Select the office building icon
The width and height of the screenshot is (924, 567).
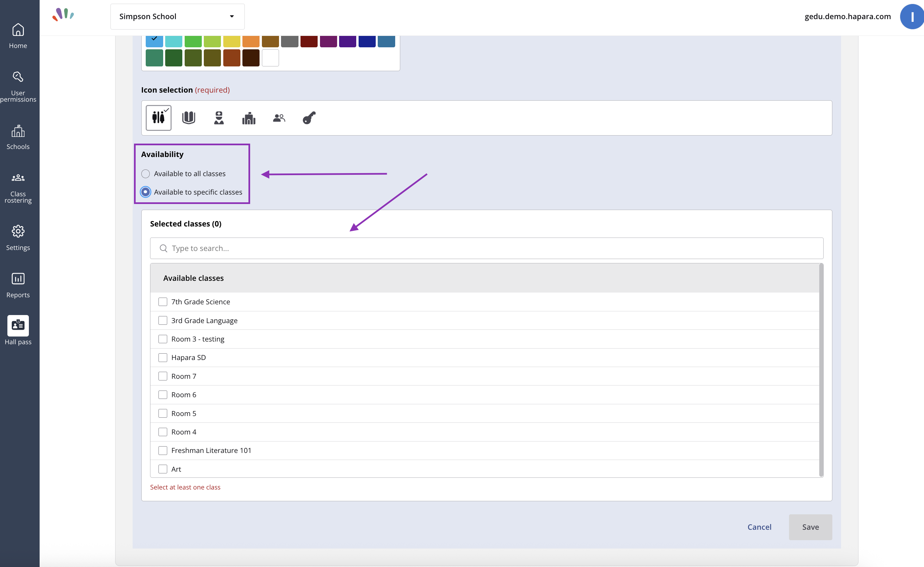[249, 118]
